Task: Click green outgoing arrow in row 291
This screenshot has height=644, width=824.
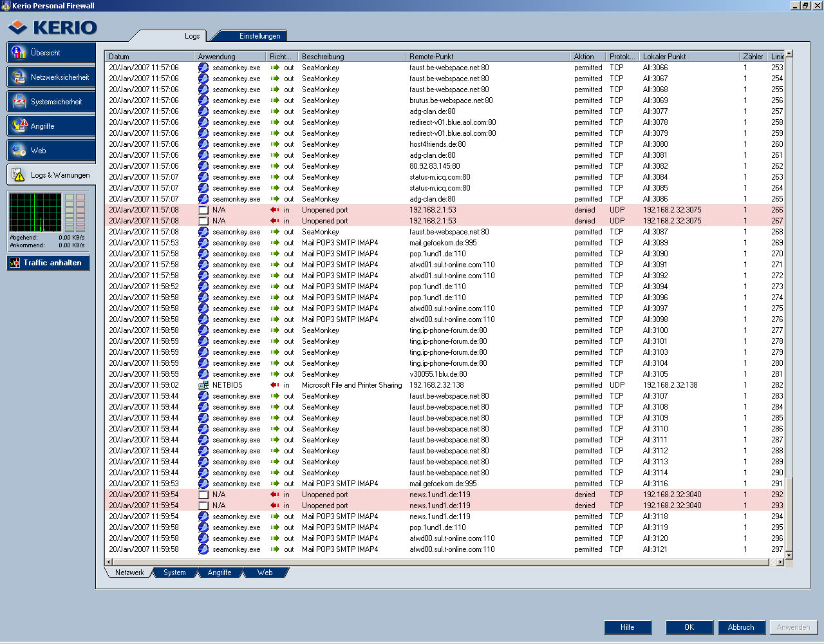Action: click(275, 484)
